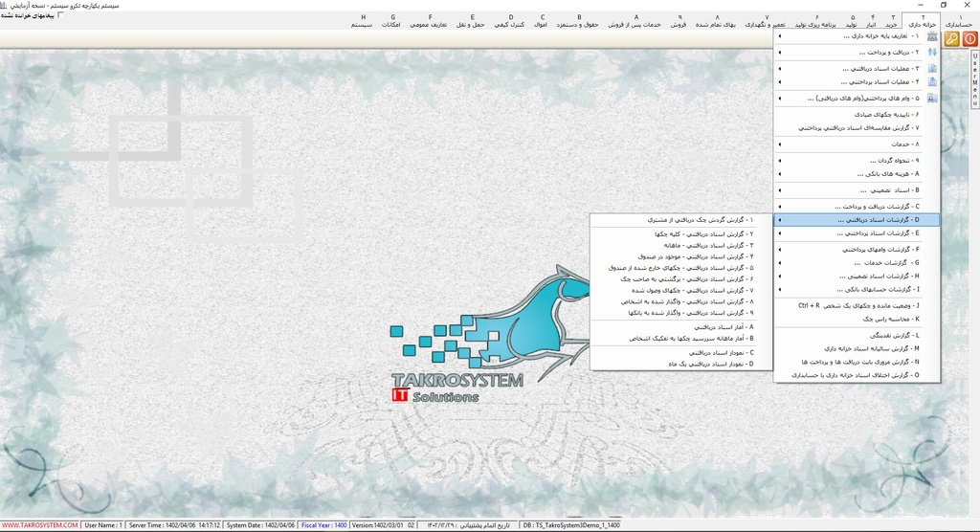Select گزارش سالیانه اسناد خزانه داری
This screenshot has height=532, width=980.
pyautogui.click(x=857, y=349)
